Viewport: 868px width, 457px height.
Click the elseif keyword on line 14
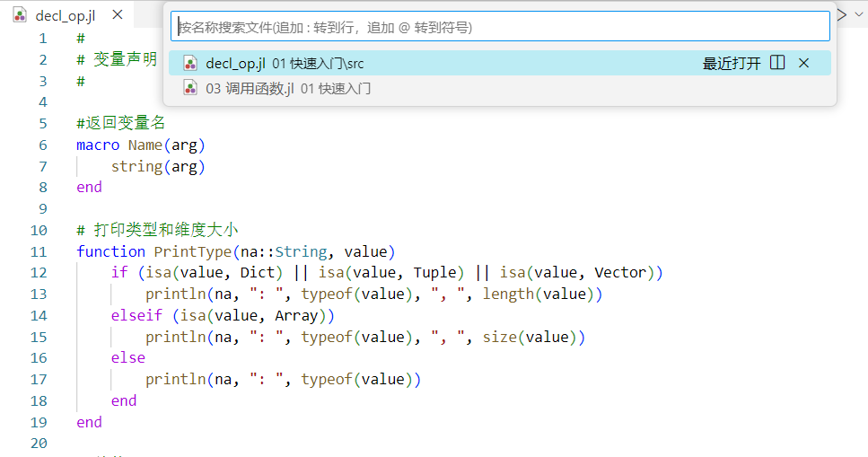coord(137,315)
